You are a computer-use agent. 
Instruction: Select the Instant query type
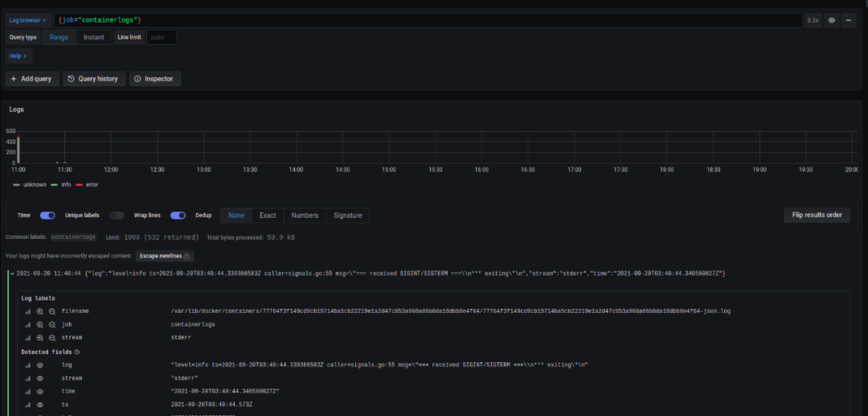click(93, 37)
